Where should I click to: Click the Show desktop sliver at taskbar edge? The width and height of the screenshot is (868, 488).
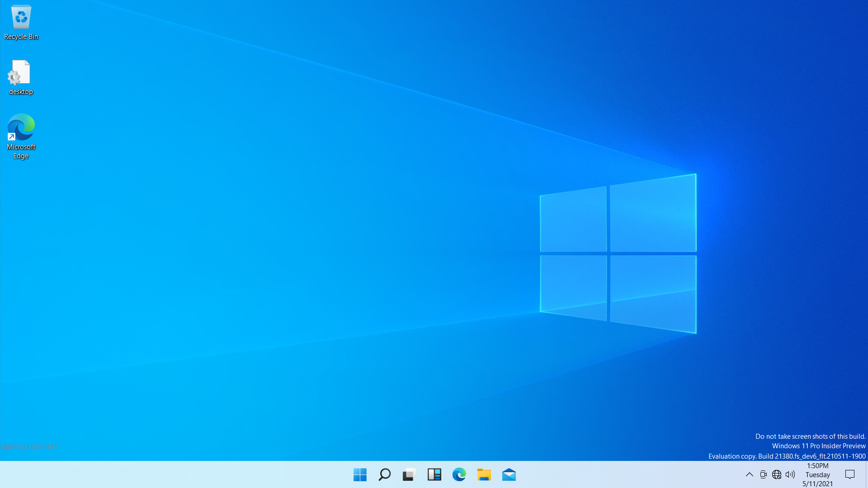coord(866,474)
